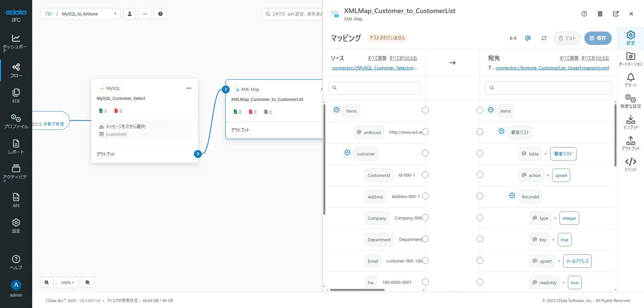Zoom in on the flow canvas
This screenshot has height=308, width=644.
pyautogui.click(x=47, y=283)
